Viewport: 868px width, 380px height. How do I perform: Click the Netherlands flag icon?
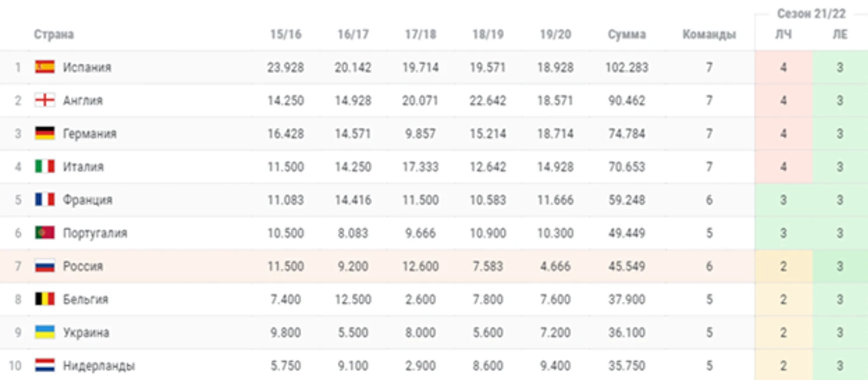[45, 365]
